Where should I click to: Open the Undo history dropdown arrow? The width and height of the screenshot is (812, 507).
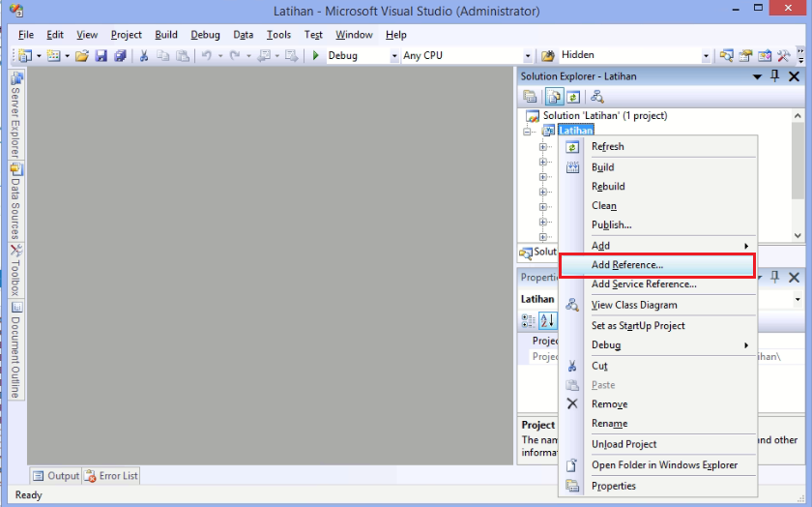point(220,55)
